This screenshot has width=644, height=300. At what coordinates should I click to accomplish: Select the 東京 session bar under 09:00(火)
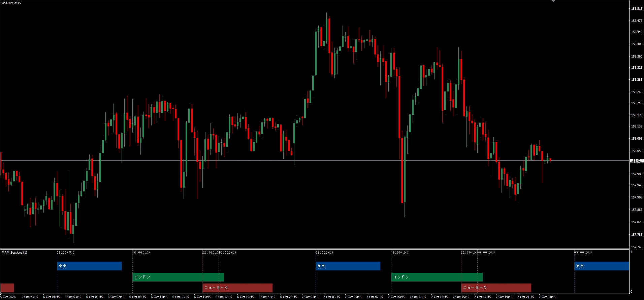(x=89, y=266)
